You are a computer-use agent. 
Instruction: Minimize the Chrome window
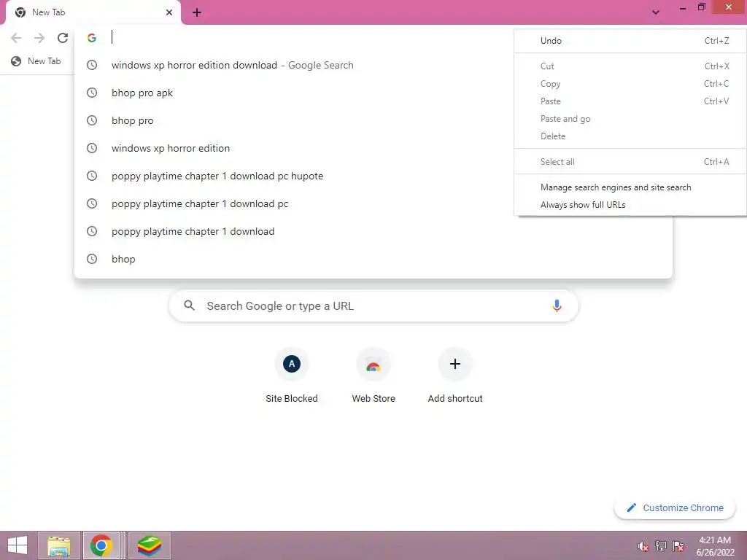[683, 8]
